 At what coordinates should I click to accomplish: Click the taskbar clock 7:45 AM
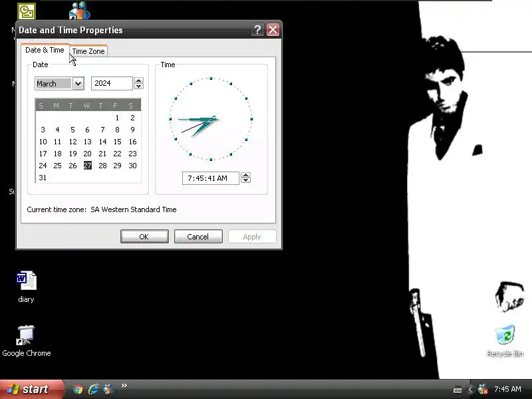pos(507,389)
